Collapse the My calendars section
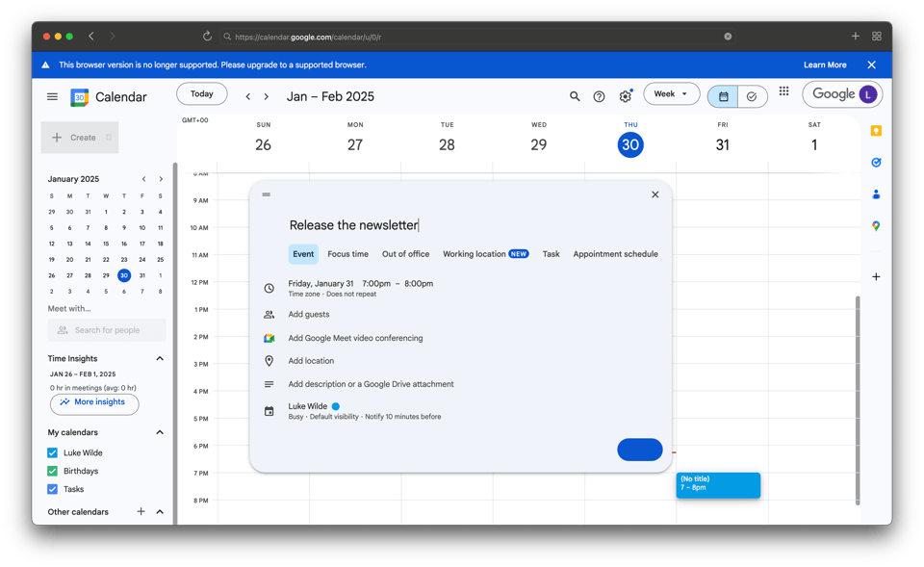Viewport: 924px width, 567px height. (x=160, y=432)
